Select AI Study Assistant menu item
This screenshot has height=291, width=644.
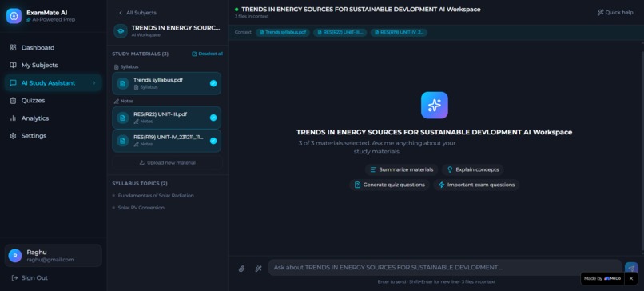(x=53, y=83)
